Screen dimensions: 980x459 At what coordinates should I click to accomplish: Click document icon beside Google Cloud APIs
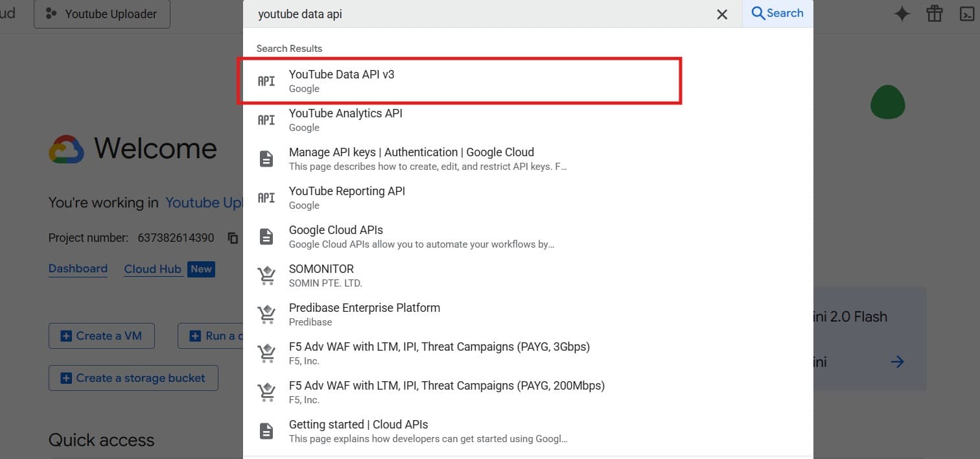(266, 237)
